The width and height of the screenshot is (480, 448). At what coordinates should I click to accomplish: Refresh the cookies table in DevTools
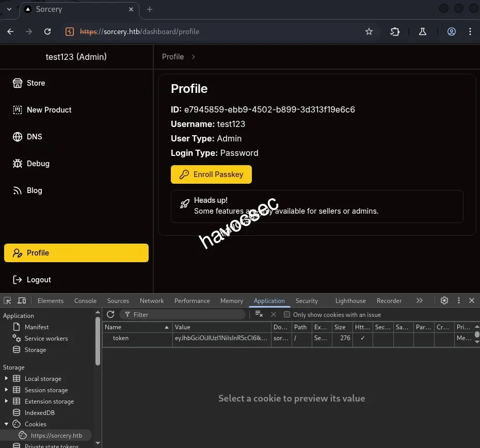(x=110, y=314)
